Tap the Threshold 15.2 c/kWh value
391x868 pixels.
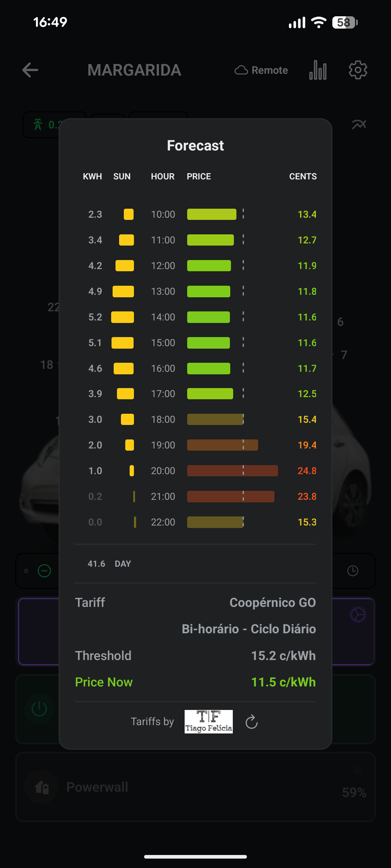point(283,656)
